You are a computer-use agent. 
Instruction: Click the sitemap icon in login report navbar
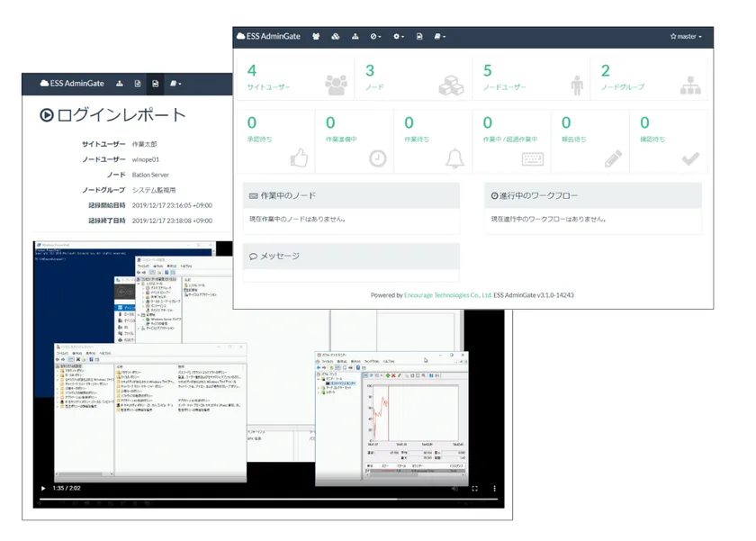point(120,84)
